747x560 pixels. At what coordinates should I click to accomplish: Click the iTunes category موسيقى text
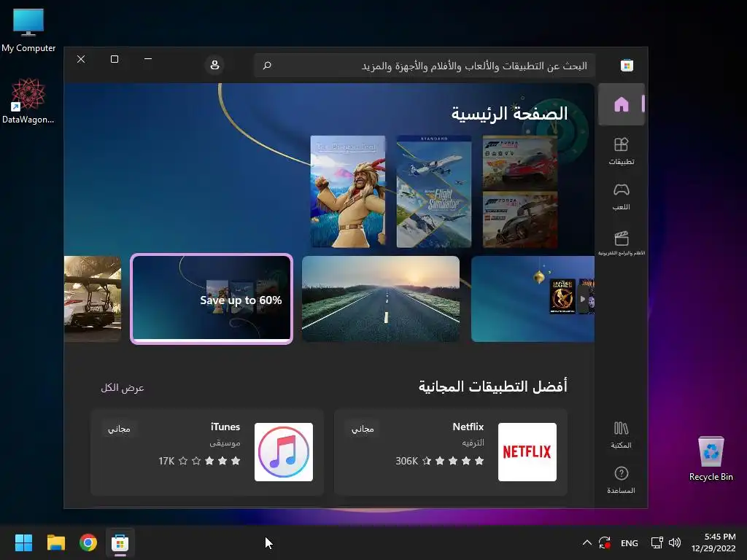tap(225, 443)
